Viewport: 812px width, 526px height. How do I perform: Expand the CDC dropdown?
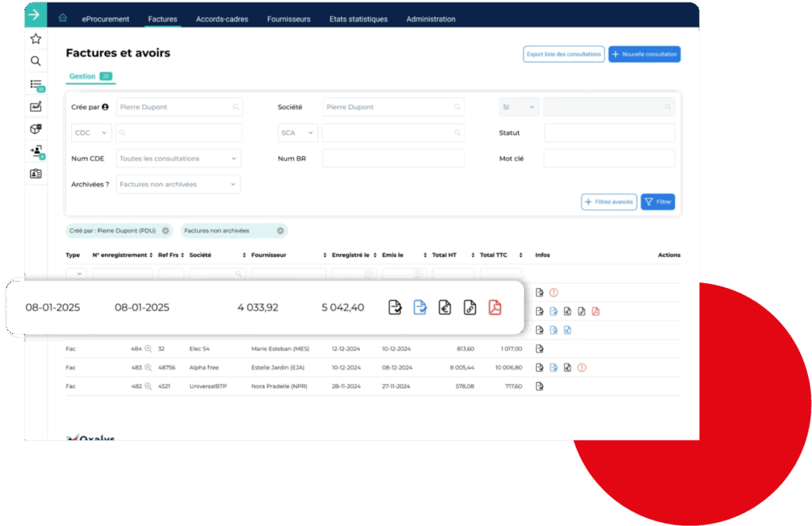click(92, 132)
